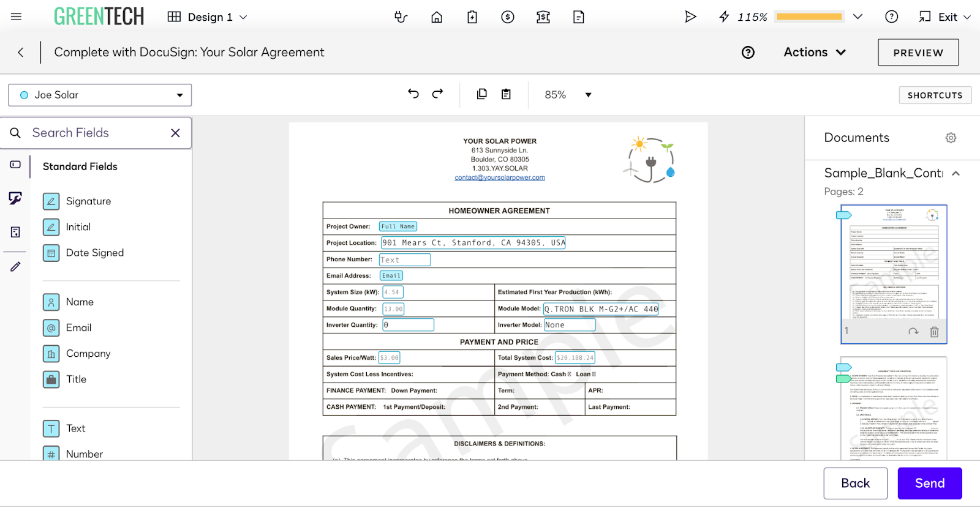Select the Signature field from Standard Fields
The image size is (980, 511).
[88, 201]
